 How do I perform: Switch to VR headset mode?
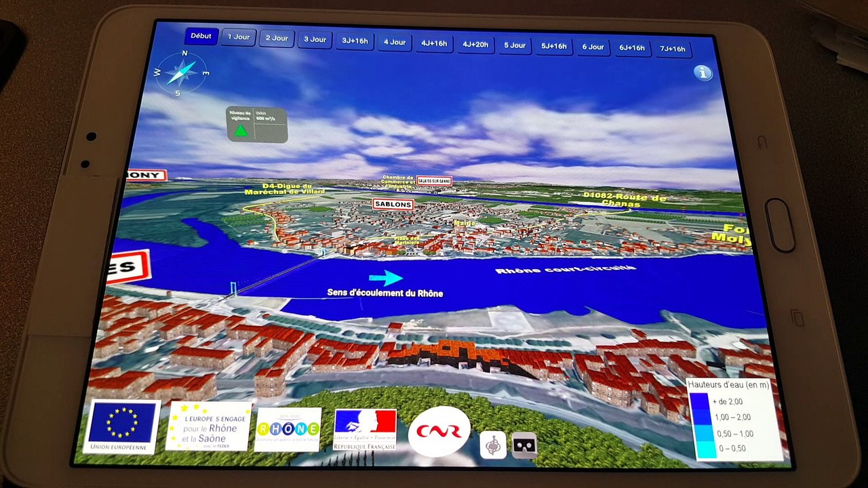524,445
